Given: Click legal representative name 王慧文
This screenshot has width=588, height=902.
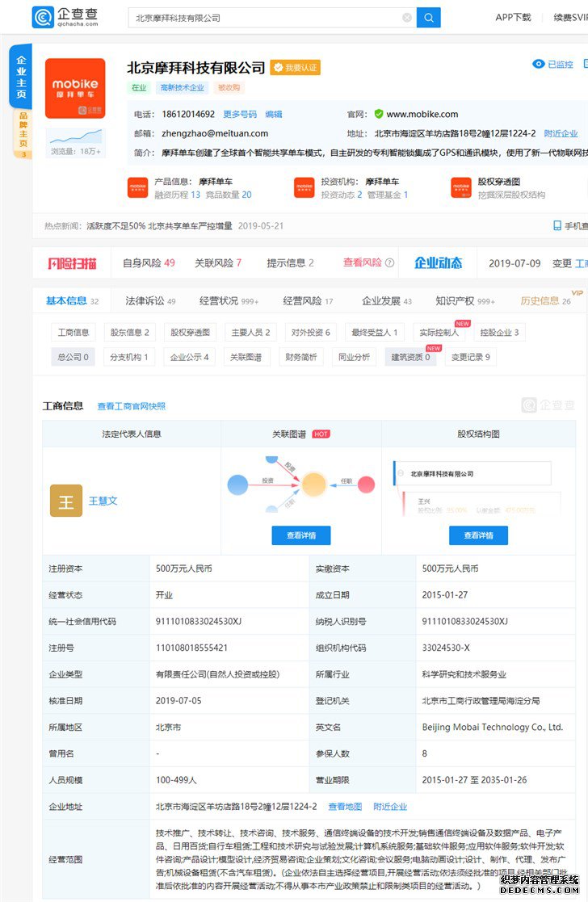Looking at the screenshot, I should point(103,501).
